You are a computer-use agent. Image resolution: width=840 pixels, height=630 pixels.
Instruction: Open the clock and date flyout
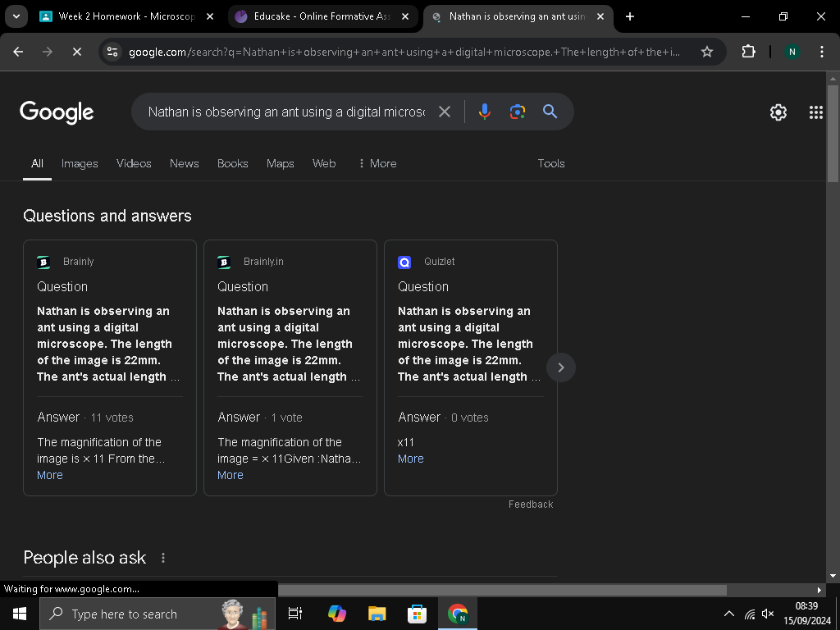tap(807, 614)
